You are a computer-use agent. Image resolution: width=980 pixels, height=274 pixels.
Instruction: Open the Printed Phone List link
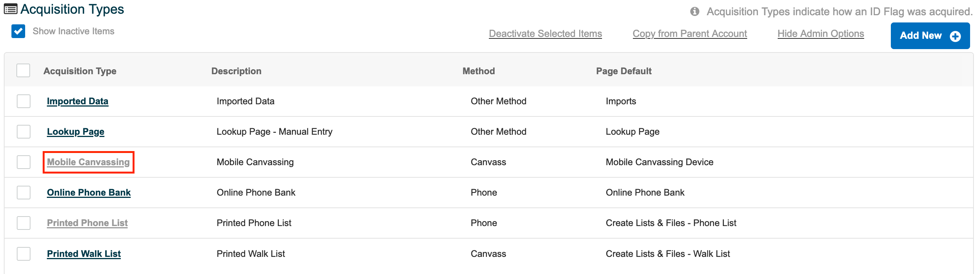point(87,223)
